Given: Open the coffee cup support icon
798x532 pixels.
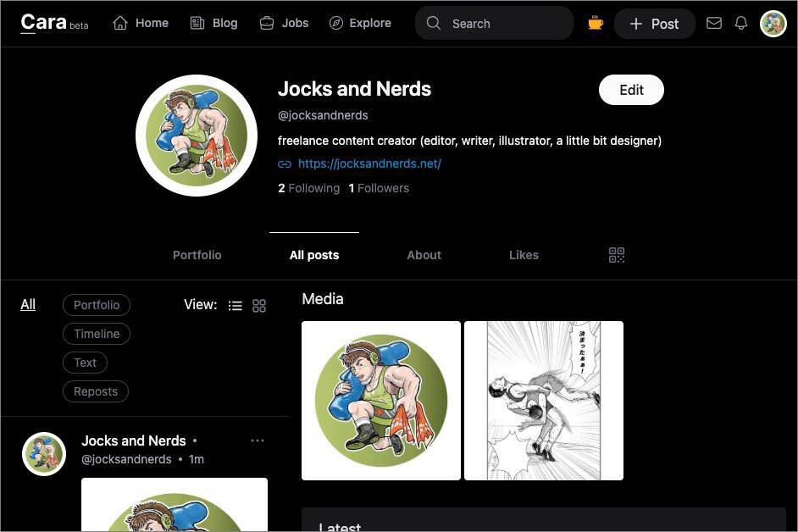Looking at the screenshot, I should 596,23.
